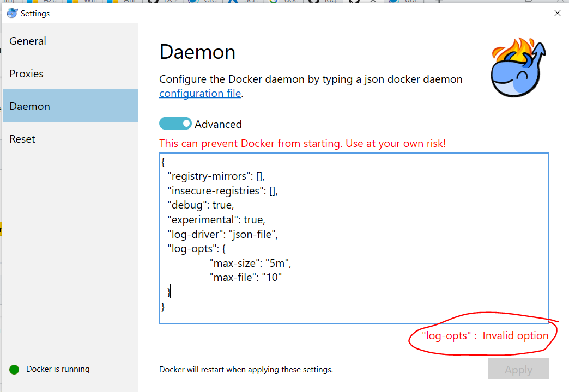569x392 pixels.
Task: Click the "max-size": "5m" line
Action: (x=250, y=264)
